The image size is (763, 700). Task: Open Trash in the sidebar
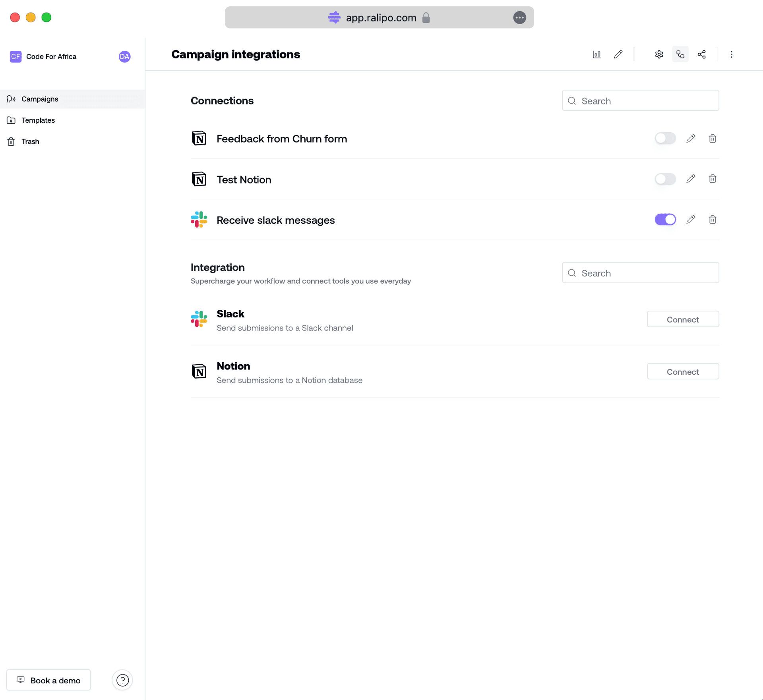tap(30, 141)
